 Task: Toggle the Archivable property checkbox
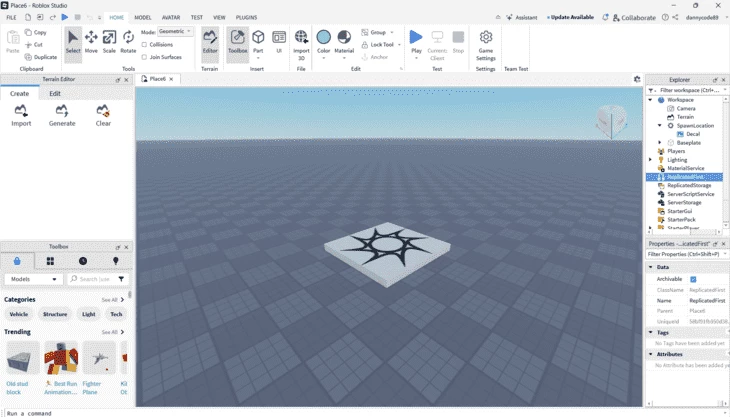click(693, 279)
